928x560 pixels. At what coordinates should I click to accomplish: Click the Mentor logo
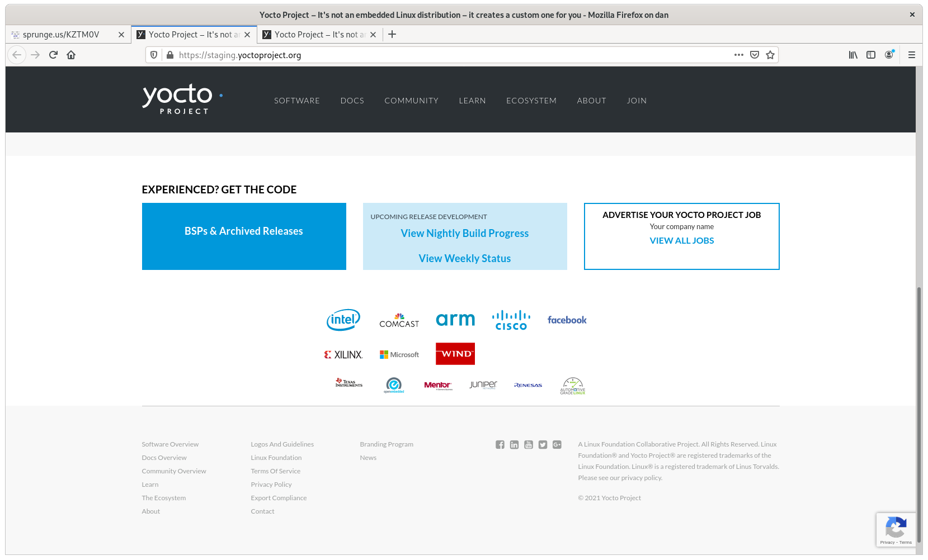click(x=438, y=385)
